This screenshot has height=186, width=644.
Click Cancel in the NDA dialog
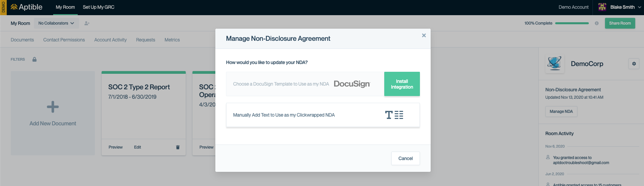[x=405, y=158]
